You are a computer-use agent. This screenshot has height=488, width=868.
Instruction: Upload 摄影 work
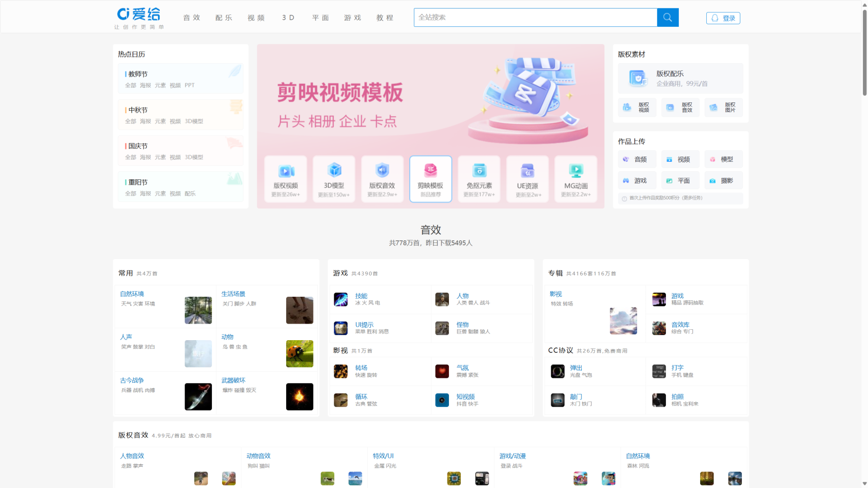[x=723, y=180]
